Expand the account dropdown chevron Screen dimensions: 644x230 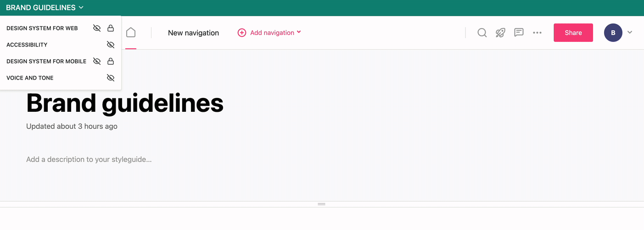click(630, 32)
